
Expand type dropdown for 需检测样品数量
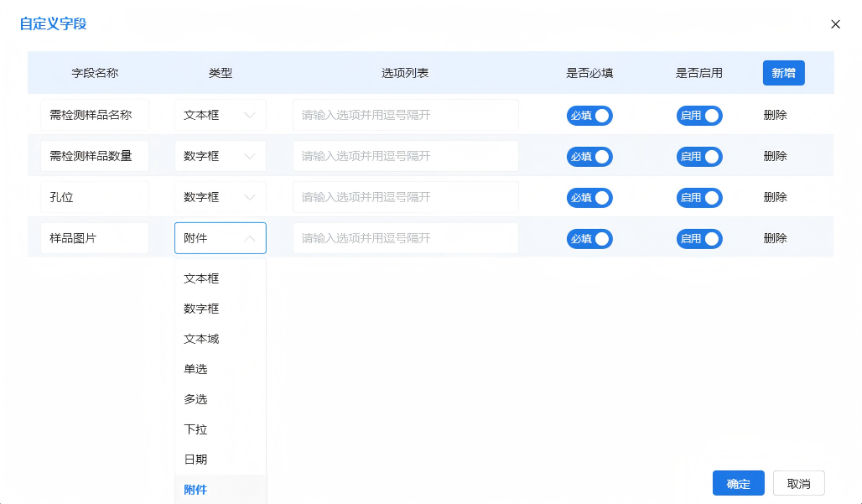point(220,157)
